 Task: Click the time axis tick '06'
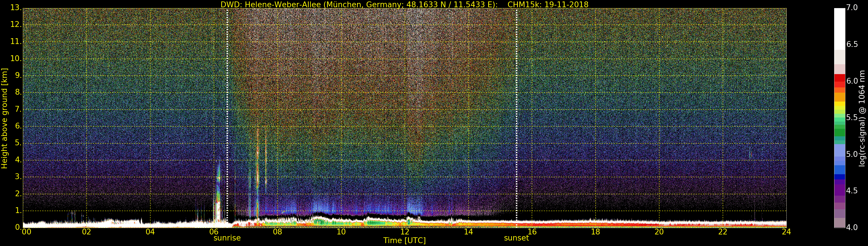coord(214,232)
